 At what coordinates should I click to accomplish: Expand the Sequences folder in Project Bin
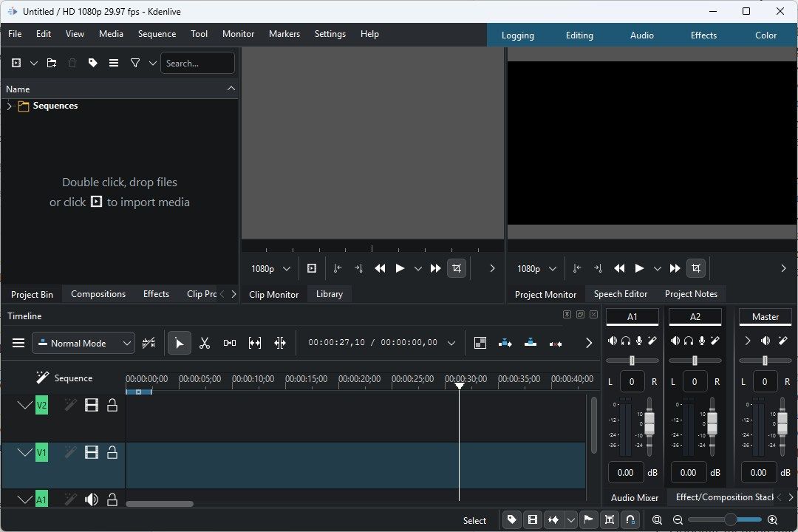click(x=9, y=106)
